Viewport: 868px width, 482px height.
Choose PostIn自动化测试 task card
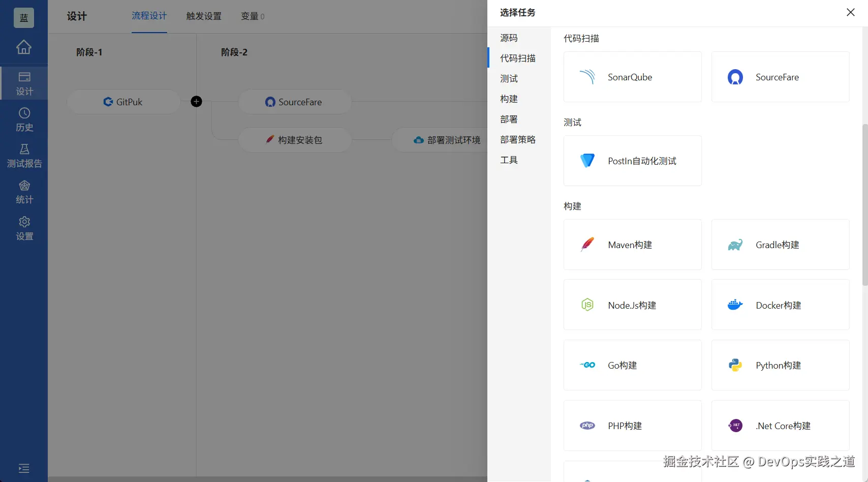tap(633, 161)
